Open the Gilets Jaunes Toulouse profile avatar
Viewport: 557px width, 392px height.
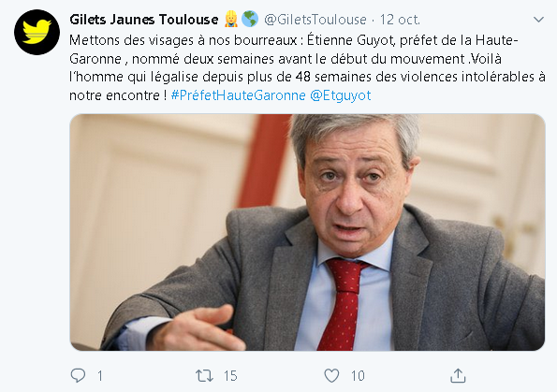coord(37,33)
